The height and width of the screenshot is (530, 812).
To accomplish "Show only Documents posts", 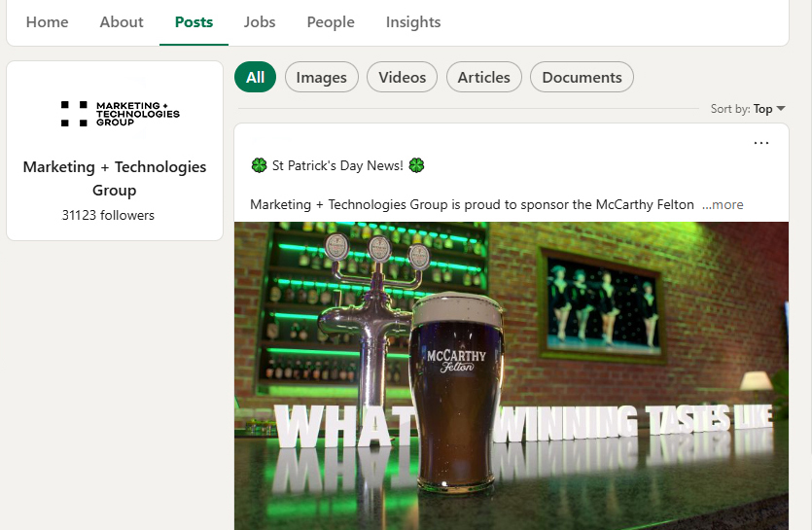I will pos(582,77).
